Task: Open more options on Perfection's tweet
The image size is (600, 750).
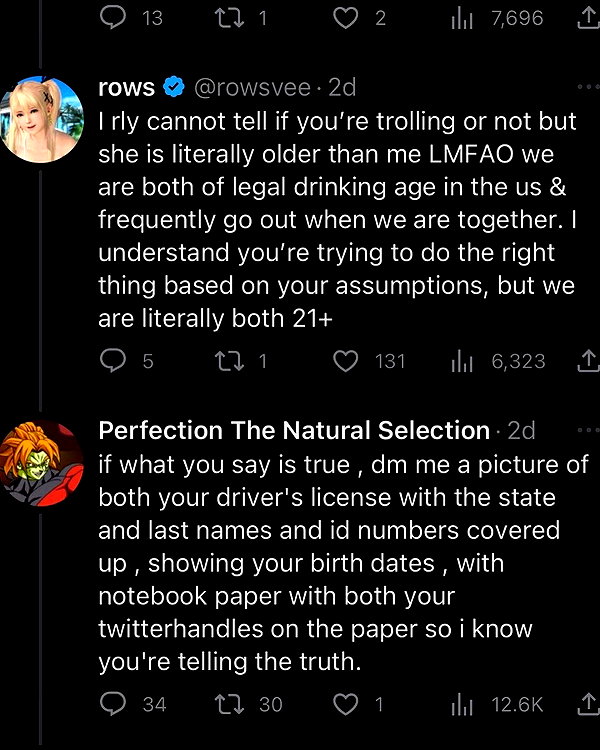Action: [x=588, y=430]
